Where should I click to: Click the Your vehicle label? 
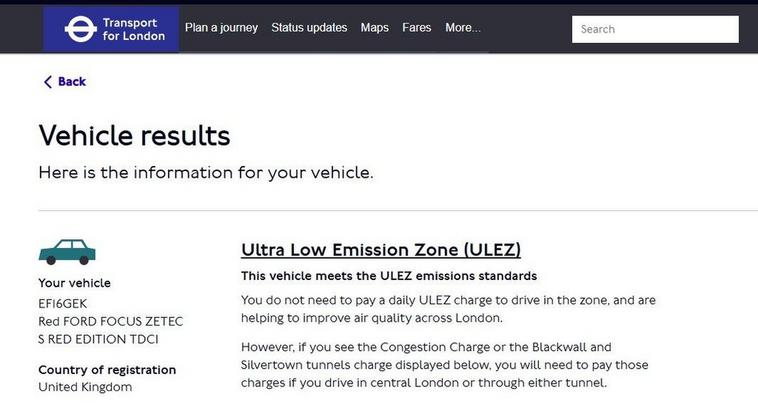74,283
